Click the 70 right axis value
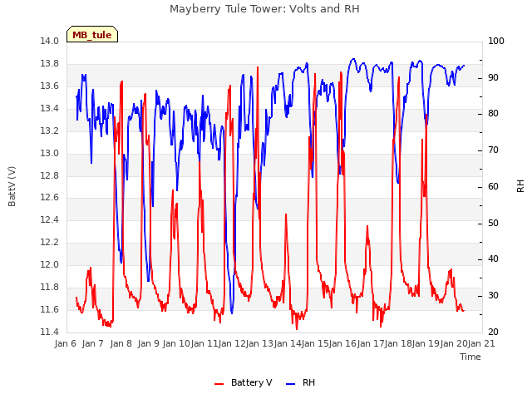 click(x=493, y=150)
